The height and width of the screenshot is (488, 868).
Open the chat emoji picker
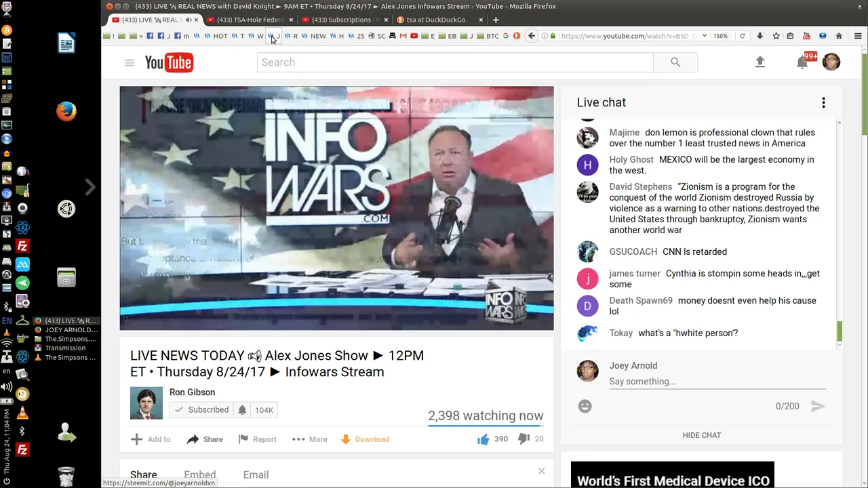point(585,406)
